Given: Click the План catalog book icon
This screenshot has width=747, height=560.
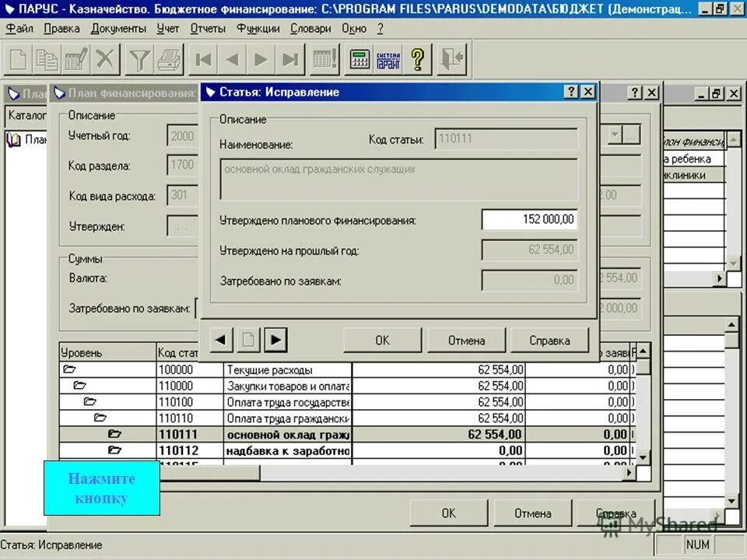Looking at the screenshot, I should pos(14,140).
